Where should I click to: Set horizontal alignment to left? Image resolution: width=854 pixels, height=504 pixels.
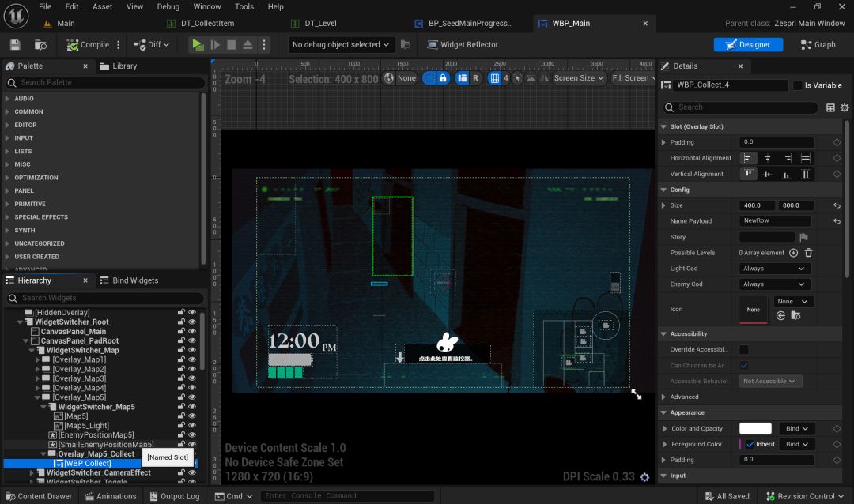[x=748, y=158]
